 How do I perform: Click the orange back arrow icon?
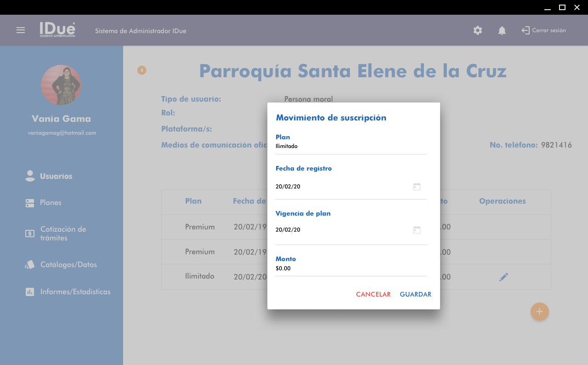pos(142,70)
